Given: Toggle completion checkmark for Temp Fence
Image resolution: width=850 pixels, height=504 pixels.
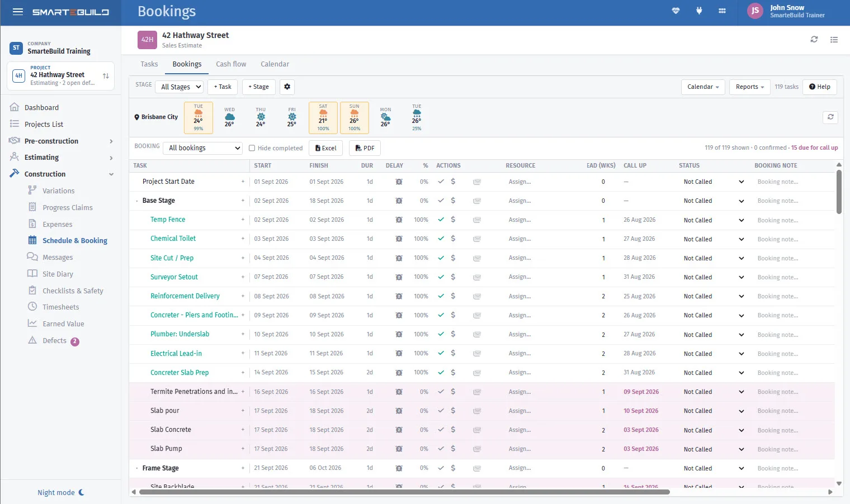Looking at the screenshot, I should pos(441,220).
